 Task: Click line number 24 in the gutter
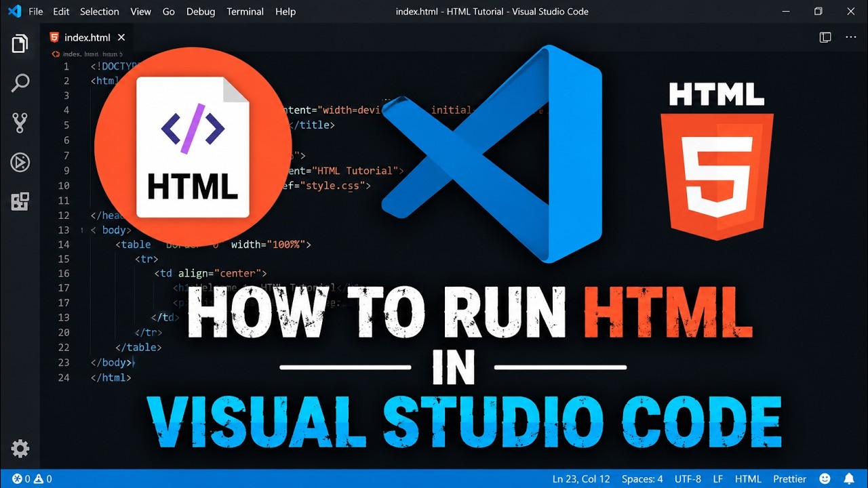coord(64,377)
